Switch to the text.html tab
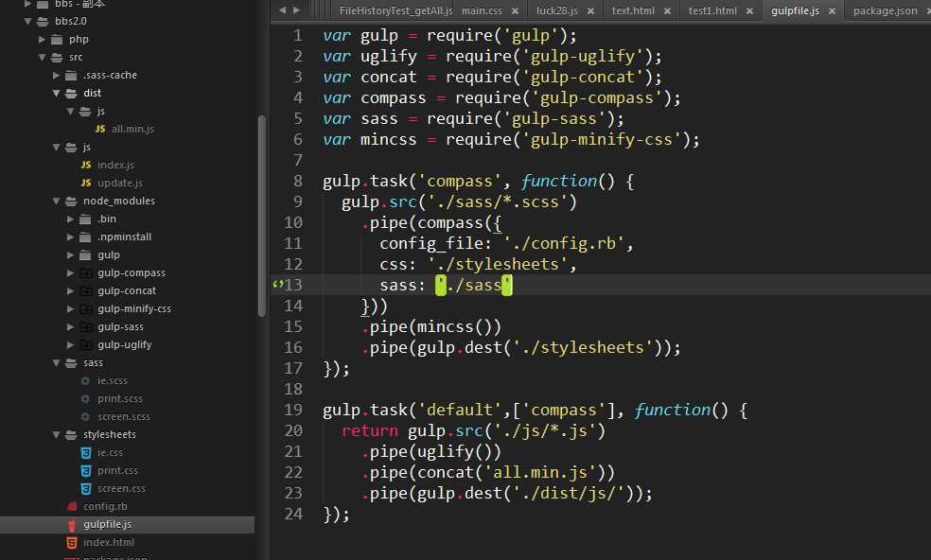The height and width of the screenshot is (560, 931). (633, 10)
